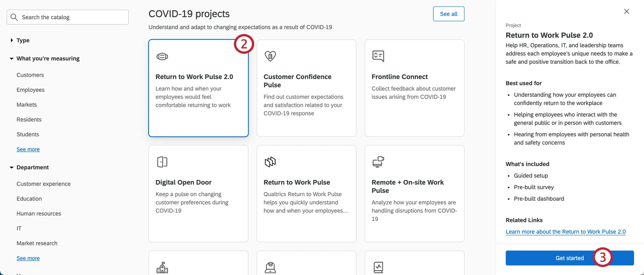Filter by Employees
644x275 pixels.
click(x=30, y=90)
